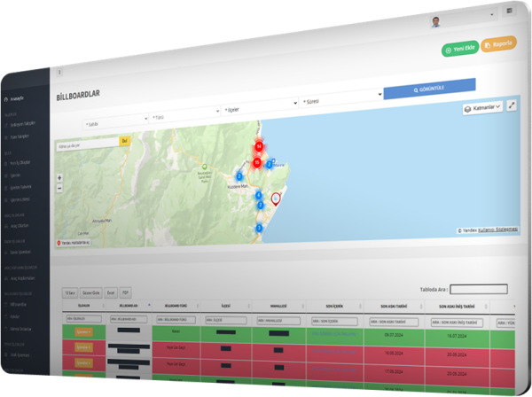Click the Tabloda Ara search box
Screen dimensions: 532x397
(x=479, y=289)
